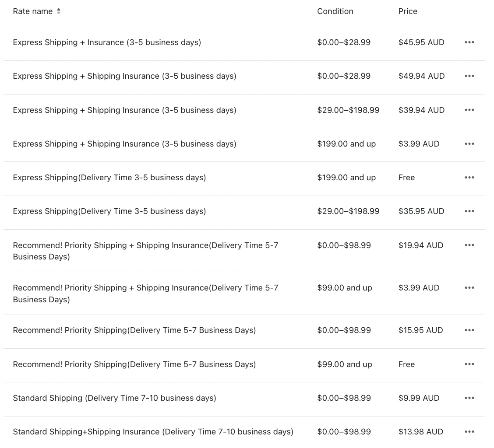This screenshot has width=494, height=448.
Task: Open more actions for $19.94 AUD rate
Action: pos(469,245)
